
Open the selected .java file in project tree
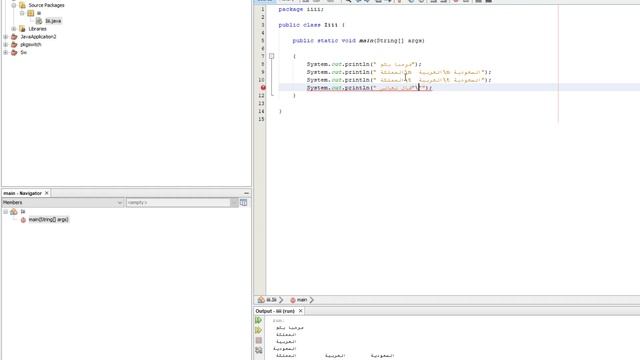pos(53,21)
